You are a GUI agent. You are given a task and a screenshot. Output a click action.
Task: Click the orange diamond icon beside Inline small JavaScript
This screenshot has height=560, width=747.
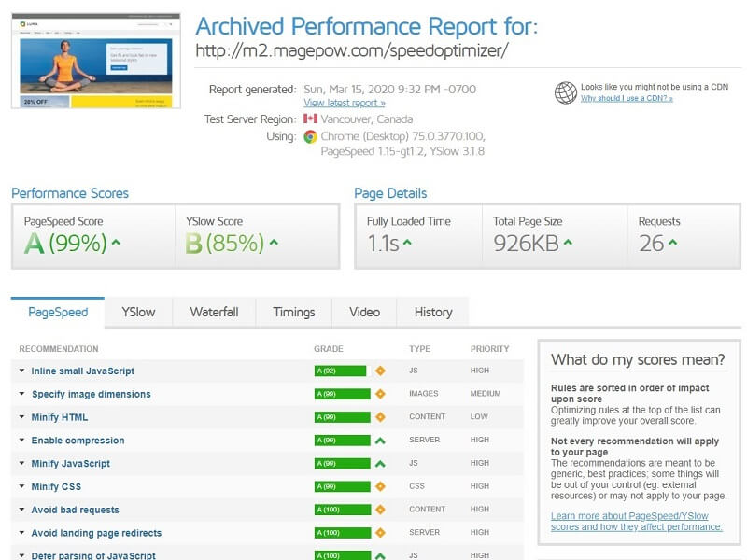tap(380, 371)
